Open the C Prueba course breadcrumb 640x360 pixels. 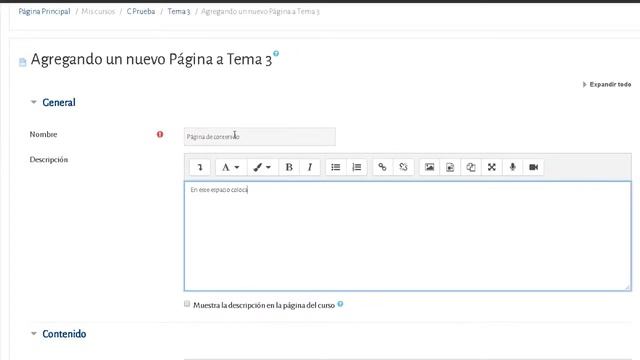click(x=141, y=11)
